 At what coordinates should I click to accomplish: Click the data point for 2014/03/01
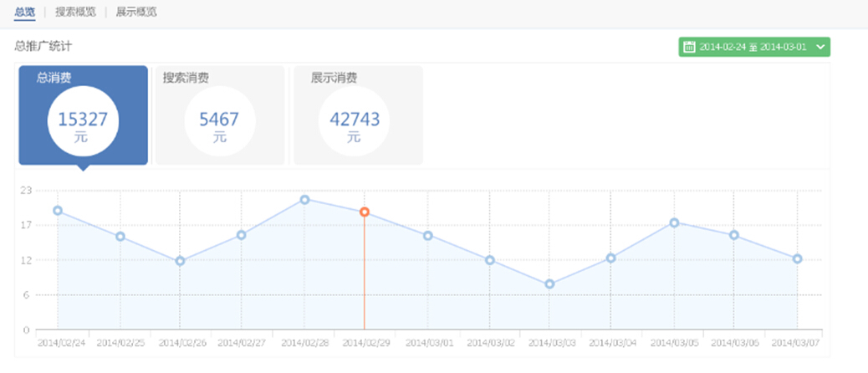pos(427,236)
